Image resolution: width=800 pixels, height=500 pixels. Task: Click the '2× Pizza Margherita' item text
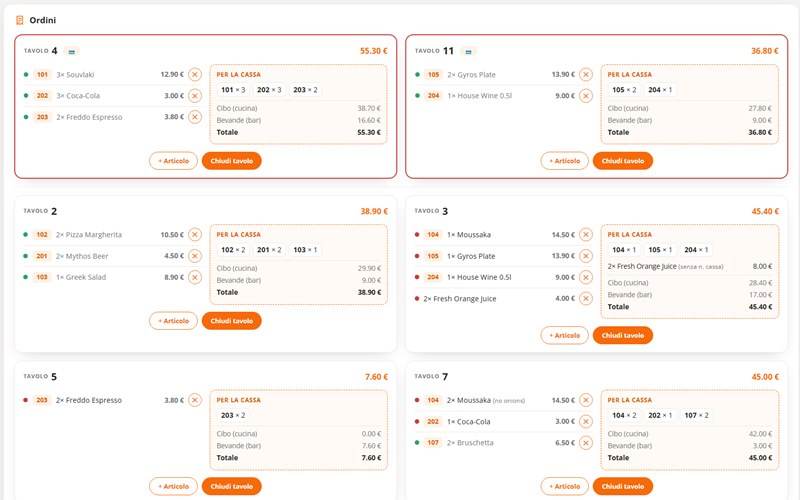[x=89, y=235]
